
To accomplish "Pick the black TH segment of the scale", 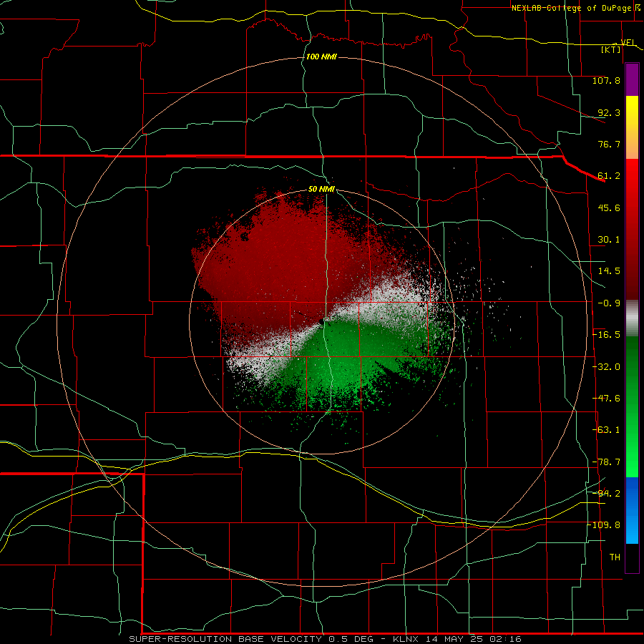I will coord(632,557).
